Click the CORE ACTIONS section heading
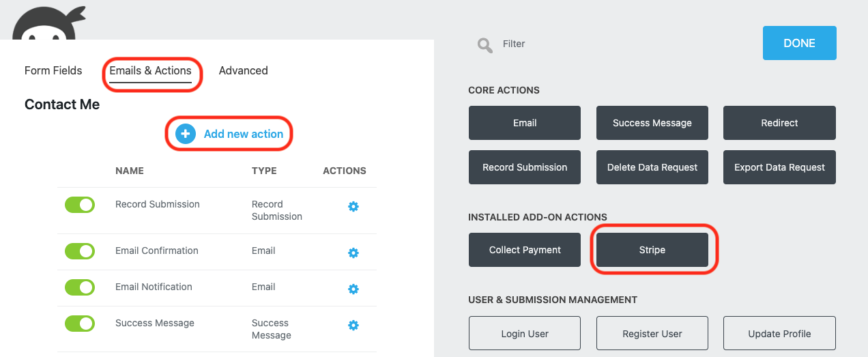The height and width of the screenshot is (357, 868). (504, 90)
